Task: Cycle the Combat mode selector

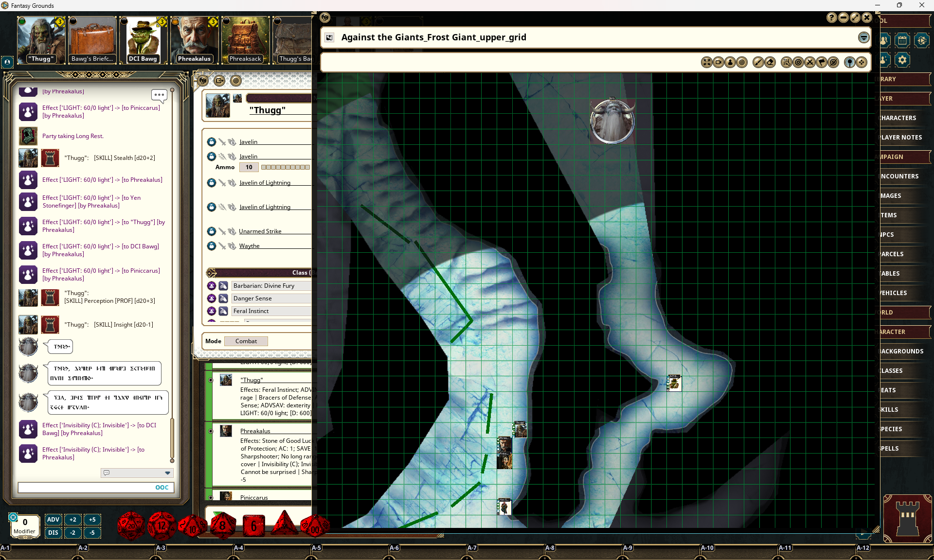Action: [246, 341]
